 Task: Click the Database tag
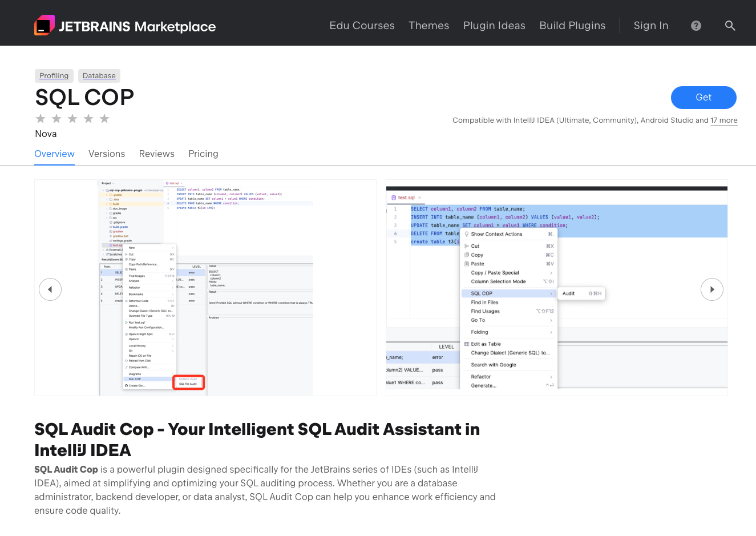click(99, 75)
